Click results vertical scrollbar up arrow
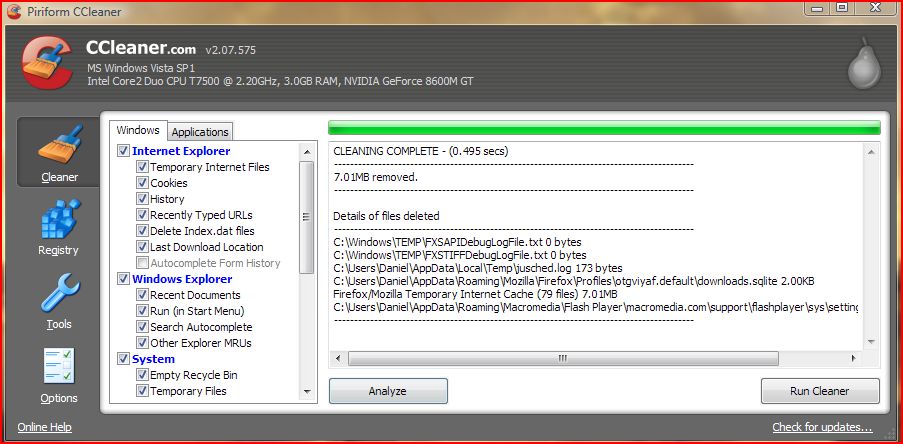 coord(871,152)
